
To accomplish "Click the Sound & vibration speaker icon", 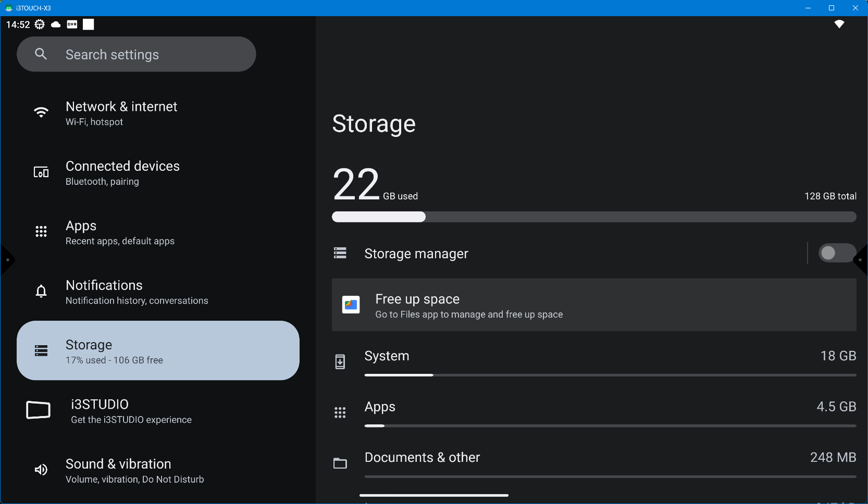I will (41, 470).
